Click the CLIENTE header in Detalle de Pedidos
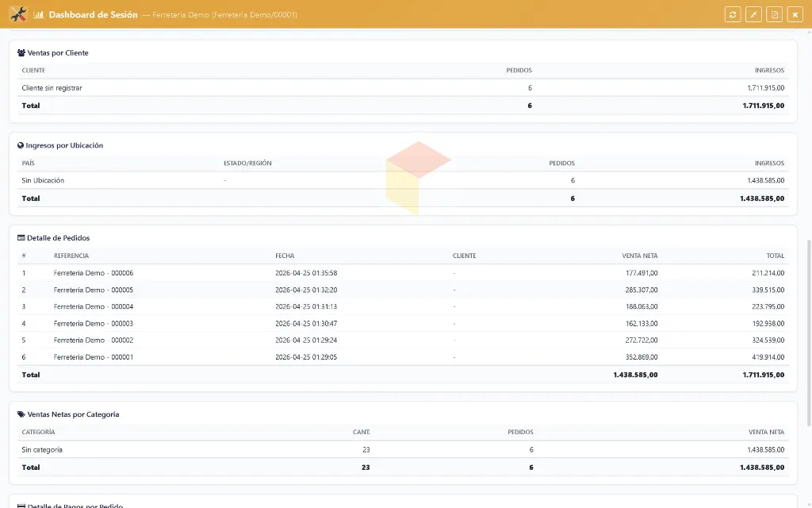Screen dimensions: 812x508 [464, 256]
